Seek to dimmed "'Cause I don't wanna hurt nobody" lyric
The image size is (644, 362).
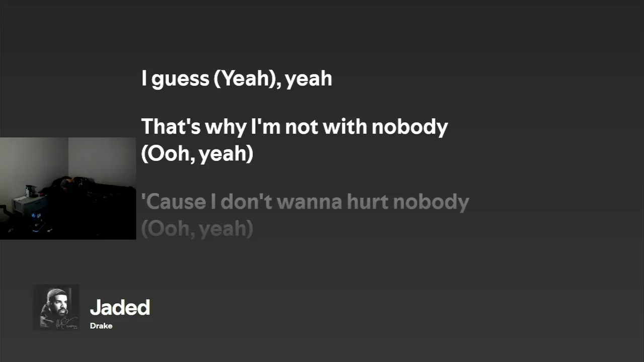(x=305, y=202)
